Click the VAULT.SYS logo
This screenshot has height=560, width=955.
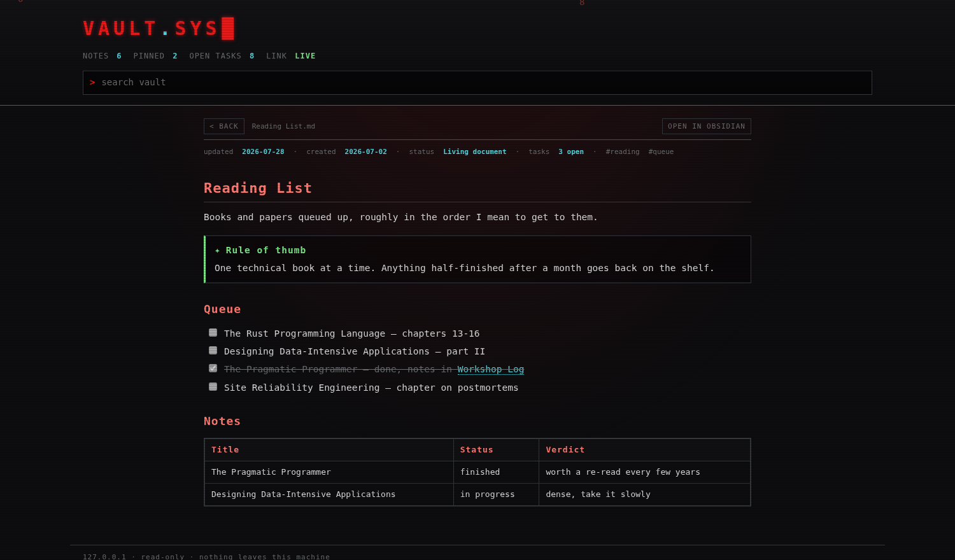pos(159,29)
